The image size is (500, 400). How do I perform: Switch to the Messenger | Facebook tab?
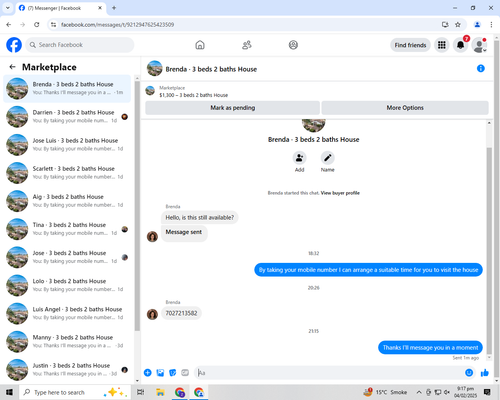pyautogui.click(x=61, y=8)
